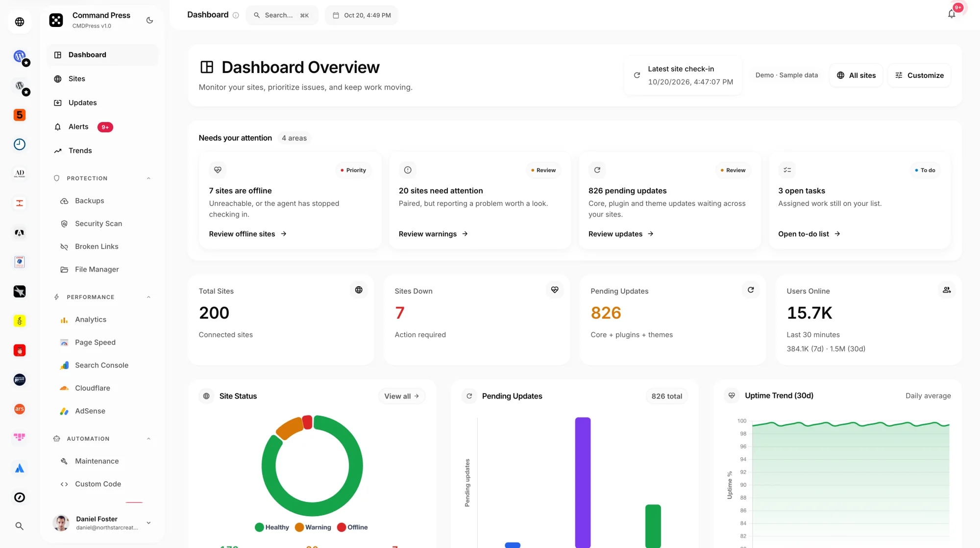Image resolution: width=980 pixels, height=548 pixels.
Task: Collapse the Automation section
Action: [148, 439]
